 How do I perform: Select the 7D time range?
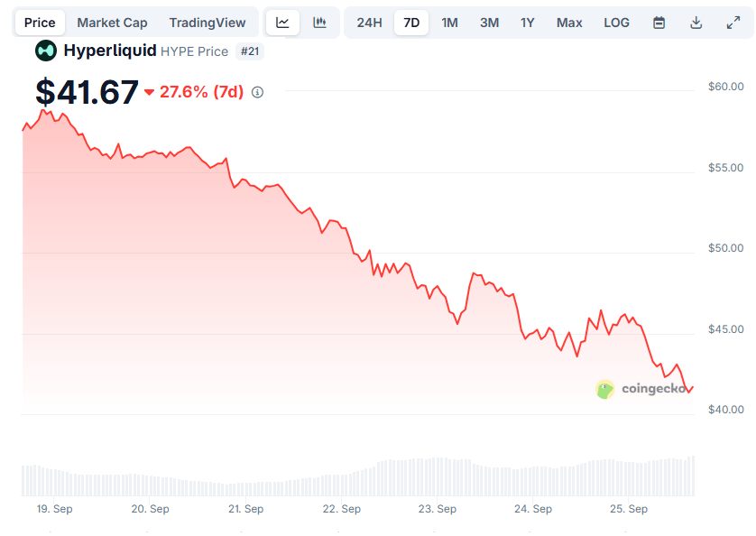pyautogui.click(x=410, y=22)
